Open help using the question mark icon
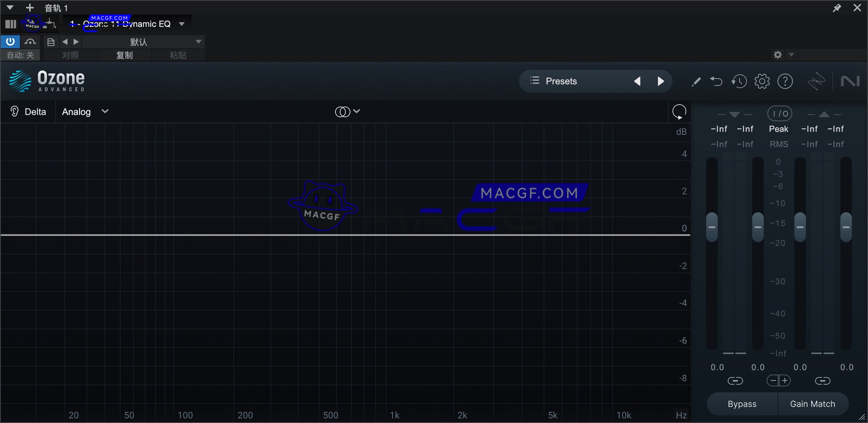This screenshot has height=423, width=868. pyautogui.click(x=786, y=81)
